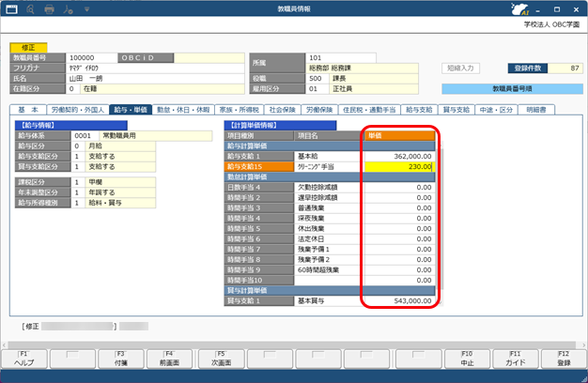Image resolution: width=588 pixels, height=383 pixels.
Task: Click the print preview magnifier icon
Action: click(31, 9)
